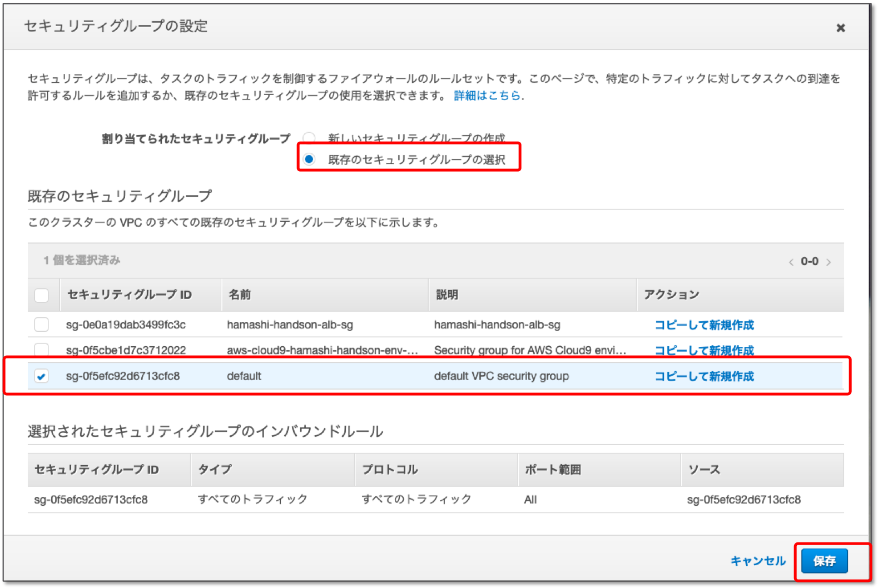Check the sg-0f5cbe1d7c3712022 row checkbox
This screenshot has height=588, width=878.
click(42, 350)
